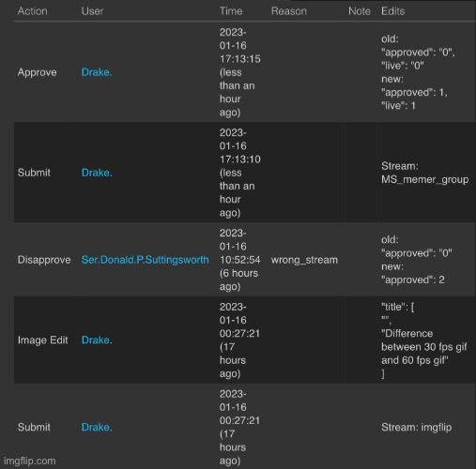The height and width of the screenshot is (469, 476).
Task: Click the Time column header
Action: 231,11
